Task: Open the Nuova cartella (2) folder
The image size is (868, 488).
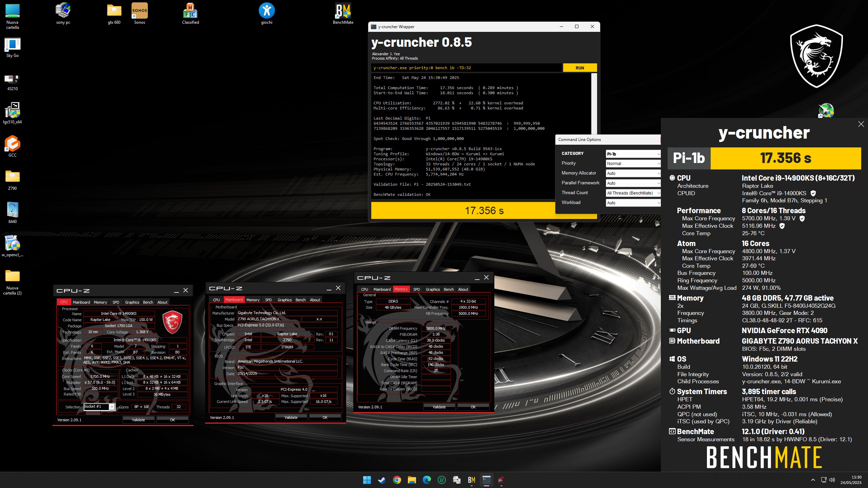Action: pos(13,282)
